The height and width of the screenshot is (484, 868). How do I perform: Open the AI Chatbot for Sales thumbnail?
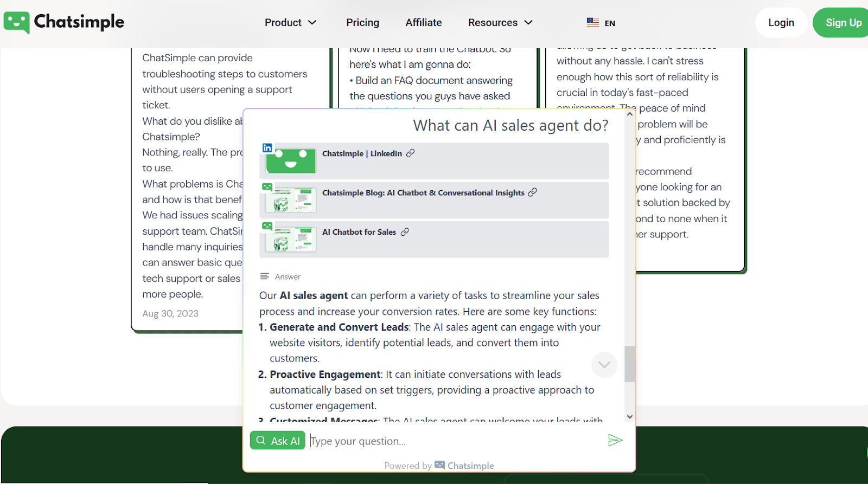coord(291,240)
